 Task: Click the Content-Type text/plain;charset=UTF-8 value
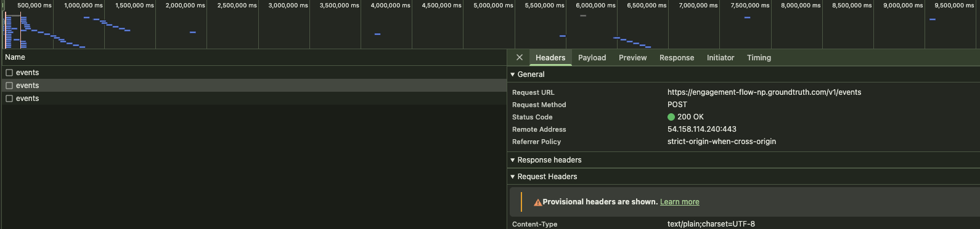pos(711,224)
